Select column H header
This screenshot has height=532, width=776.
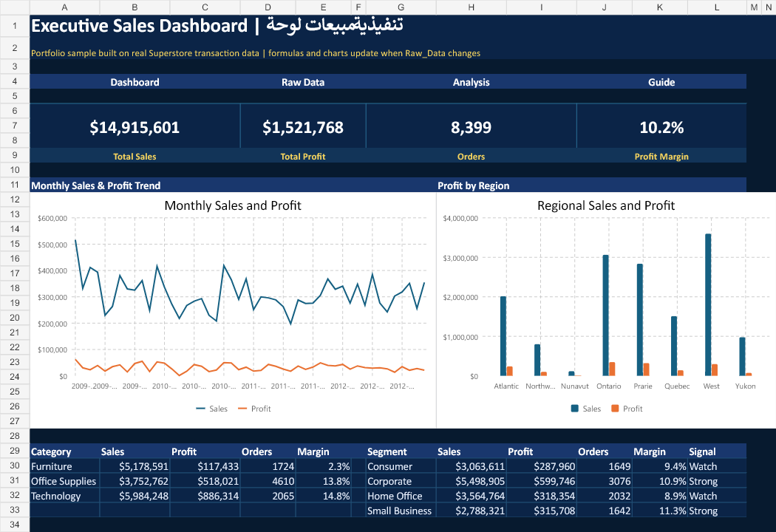click(472, 7)
